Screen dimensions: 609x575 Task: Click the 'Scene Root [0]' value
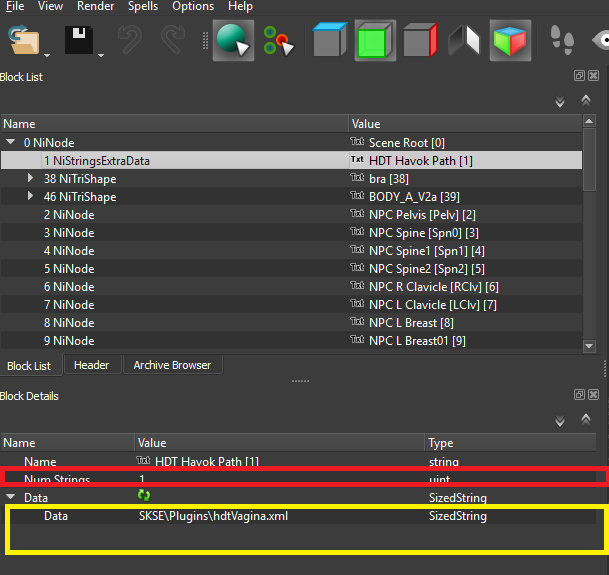click(407, 143)
